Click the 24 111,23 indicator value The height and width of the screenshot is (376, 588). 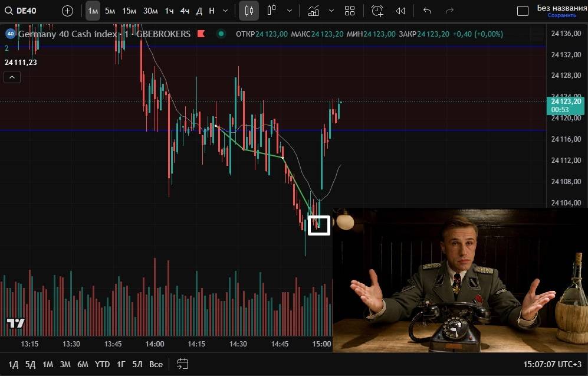pyautogui.click(x=21, y=63)
